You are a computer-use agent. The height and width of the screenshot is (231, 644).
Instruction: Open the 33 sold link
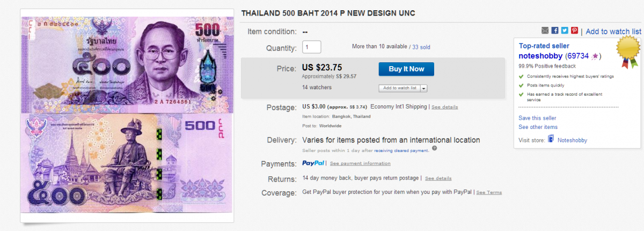tap(421, 47)
